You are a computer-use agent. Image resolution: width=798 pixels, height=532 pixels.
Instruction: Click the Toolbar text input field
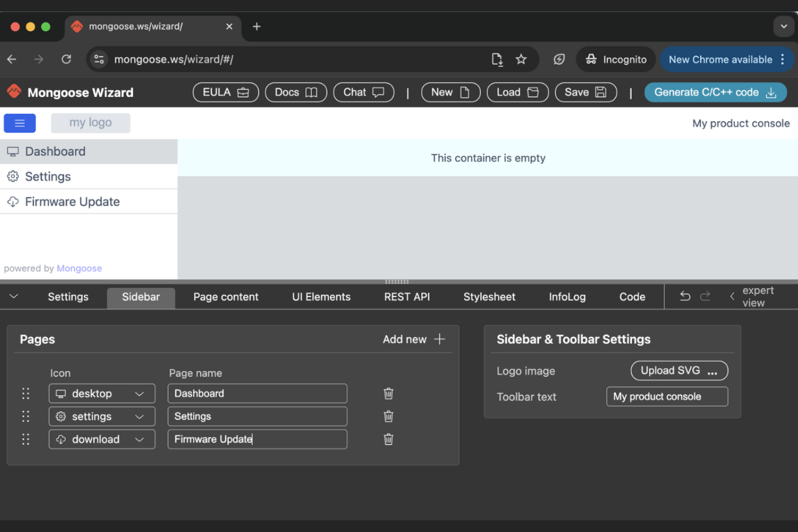point(667,397)
